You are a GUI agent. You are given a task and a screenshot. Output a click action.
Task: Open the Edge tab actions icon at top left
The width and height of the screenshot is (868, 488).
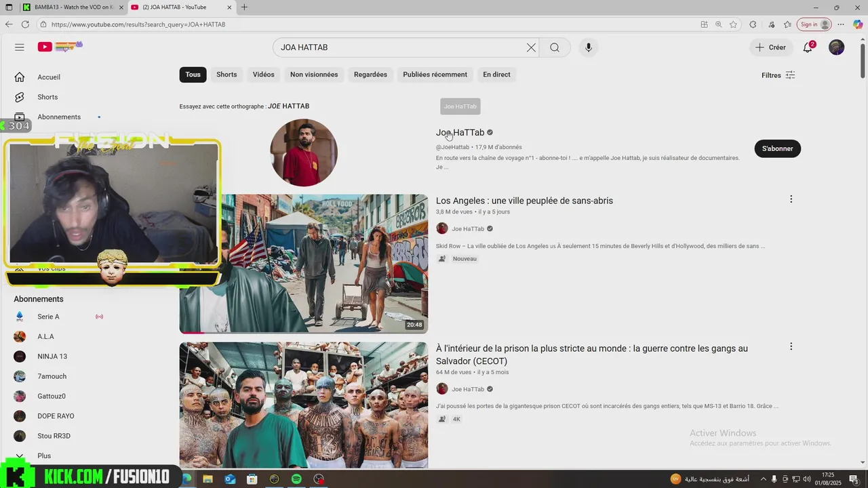[9, 7]
